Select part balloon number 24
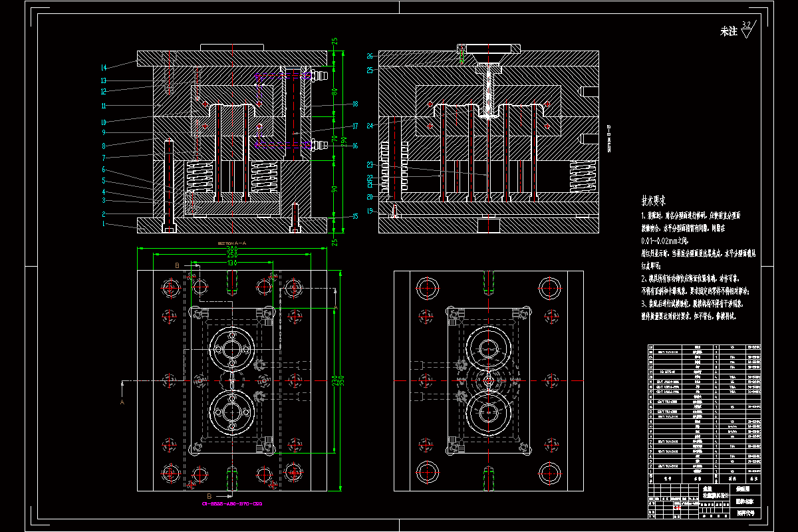This screenshot has height=532, width=798. (370, 126)
